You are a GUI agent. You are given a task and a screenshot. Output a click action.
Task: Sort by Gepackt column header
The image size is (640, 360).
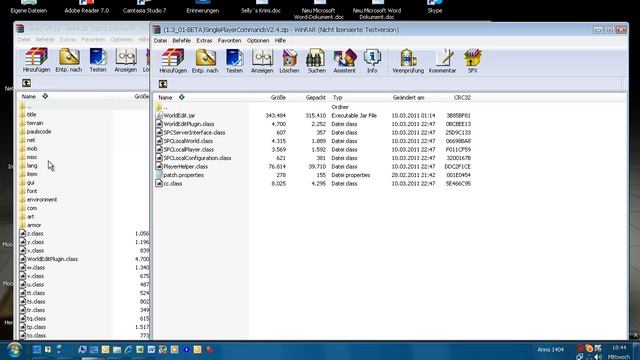pyautogui.click(x=316, y=98)
